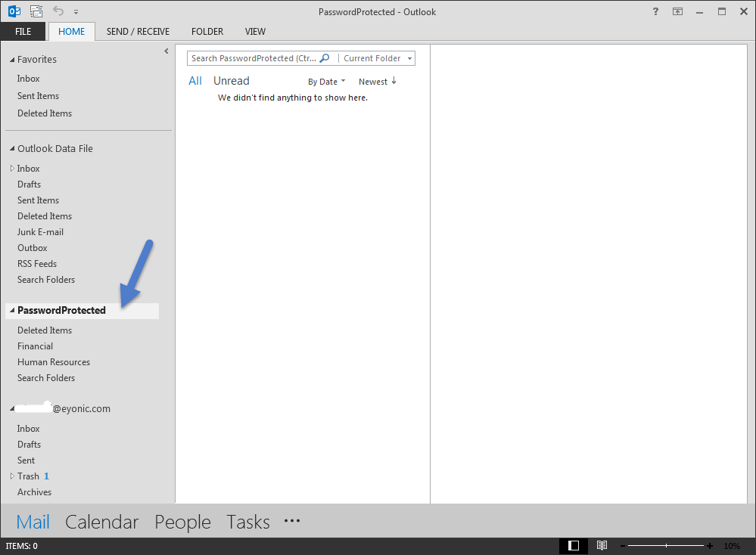
Task: Click the search magnifier in the search box
Action: (324, 57)
